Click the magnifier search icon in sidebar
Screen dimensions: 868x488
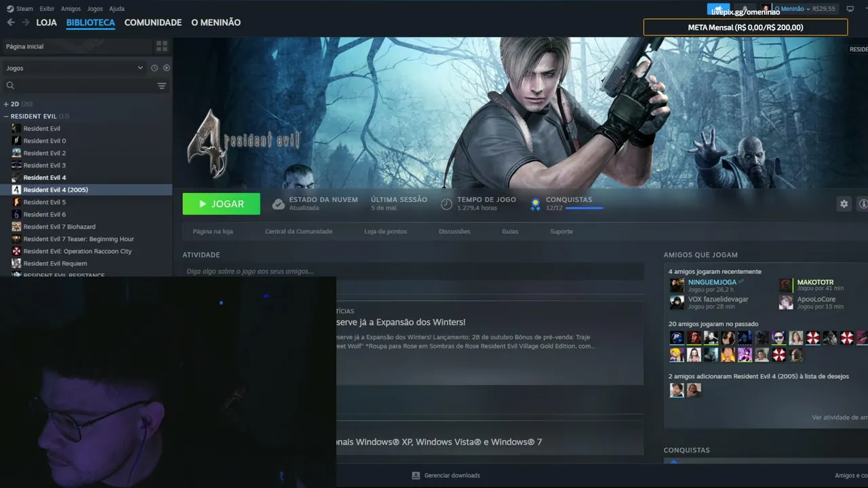(x=10, y=85)
